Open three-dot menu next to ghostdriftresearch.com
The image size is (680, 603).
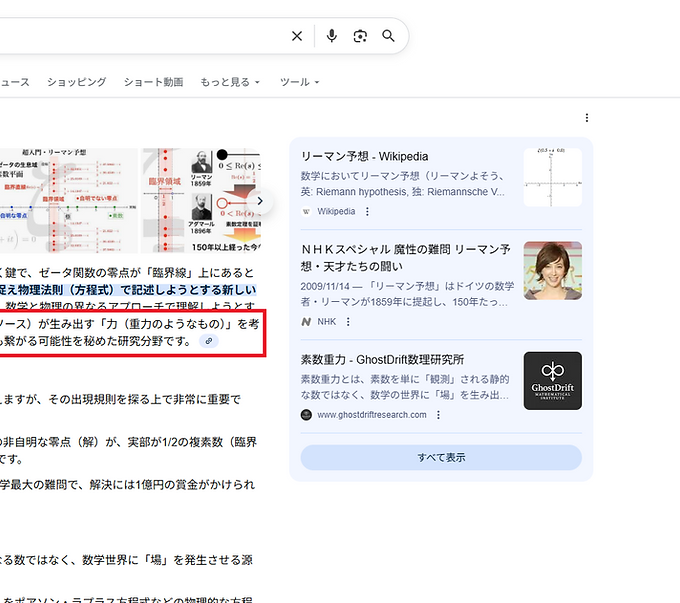click(438, 415)
